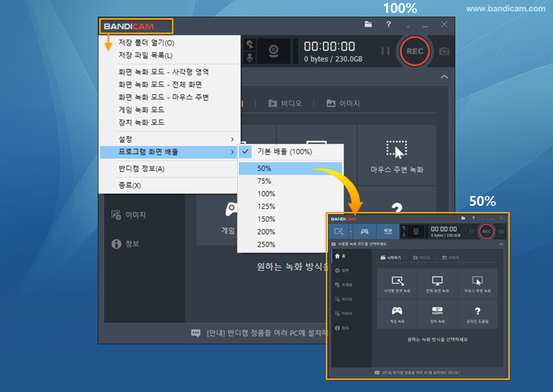The height and width of the screenshot is (392, 553).
Task: Open the help question mark in the 50% window title bar
Action: [x=473, y=218]
